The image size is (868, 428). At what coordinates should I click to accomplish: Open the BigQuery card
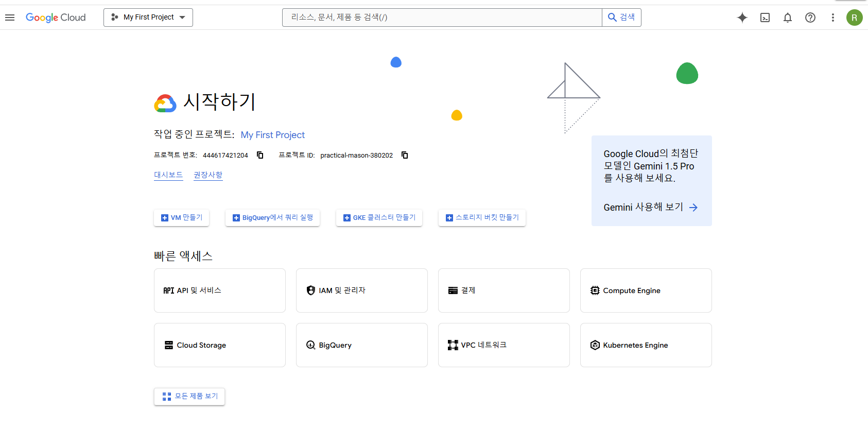click(x=362, y=345)
